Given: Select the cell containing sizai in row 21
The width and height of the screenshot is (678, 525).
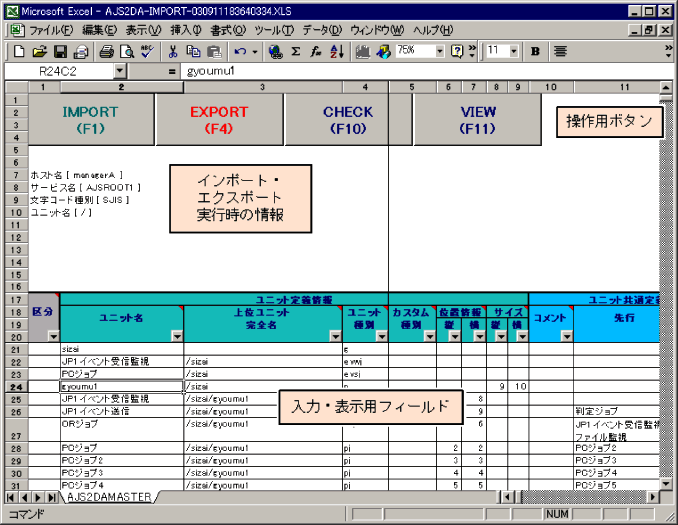Looking at the screenshot, I should pyautogui.click(x=122, y=349).
